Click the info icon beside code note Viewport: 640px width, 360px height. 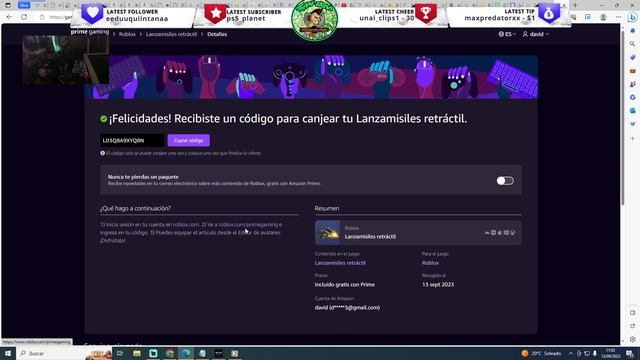[x=102, y=153]
